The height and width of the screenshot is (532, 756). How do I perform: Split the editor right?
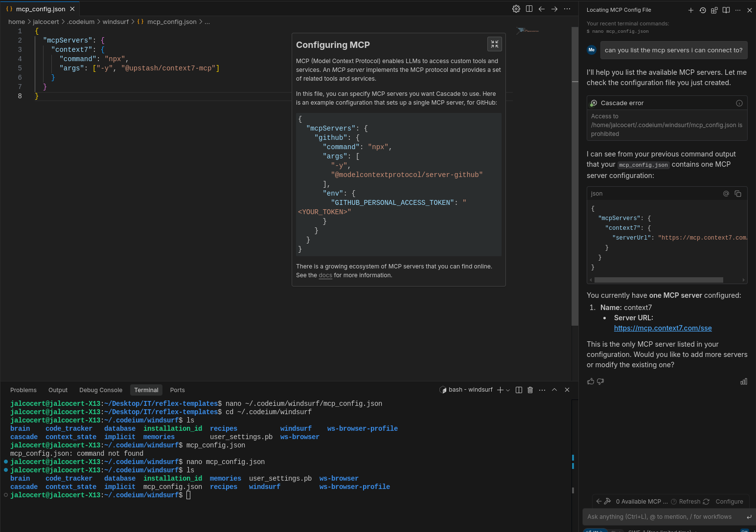coord(529,9)
